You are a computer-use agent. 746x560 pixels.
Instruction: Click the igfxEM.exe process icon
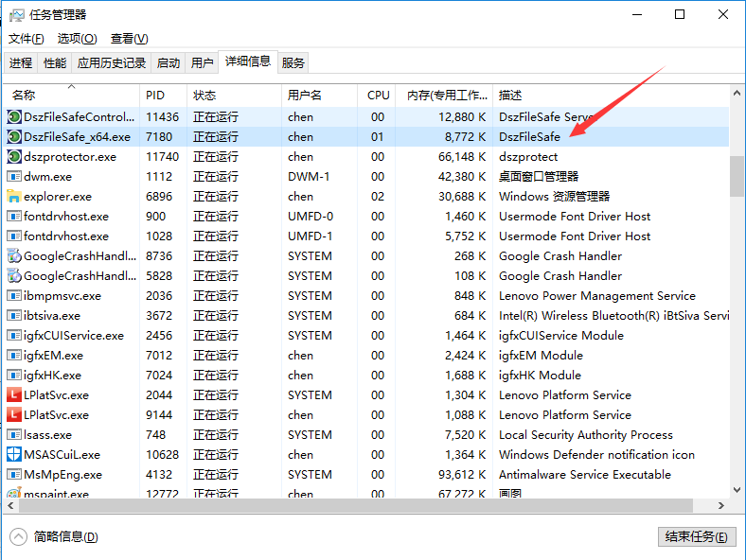point(14,356)
